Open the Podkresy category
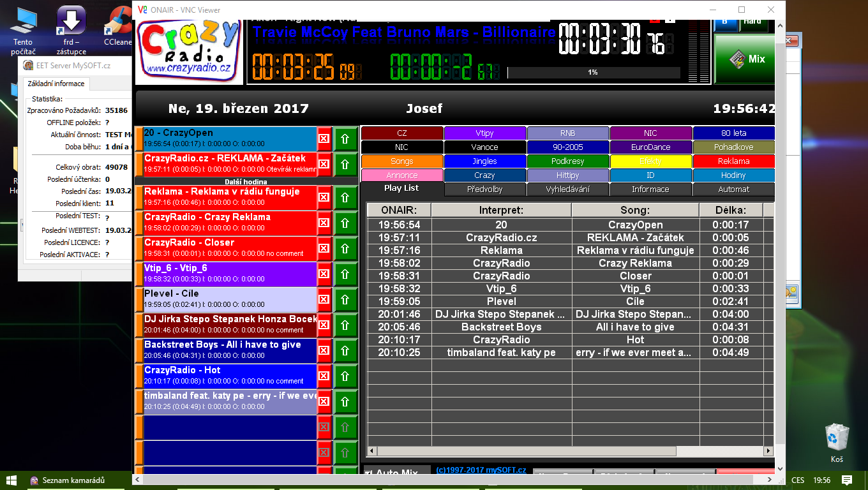The height and width of the screenshot is (490, 868). click(568, 161)
